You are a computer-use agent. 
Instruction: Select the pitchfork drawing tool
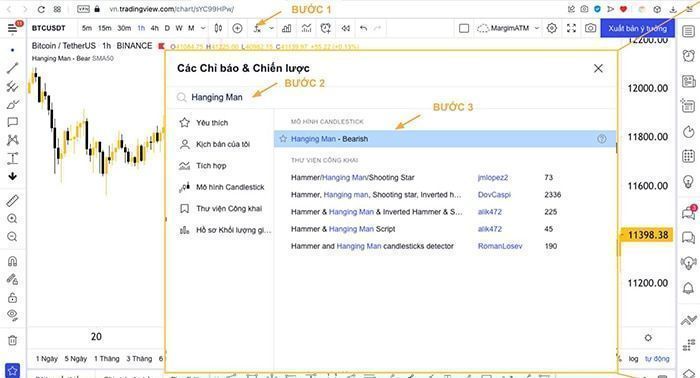pos(12,86)
